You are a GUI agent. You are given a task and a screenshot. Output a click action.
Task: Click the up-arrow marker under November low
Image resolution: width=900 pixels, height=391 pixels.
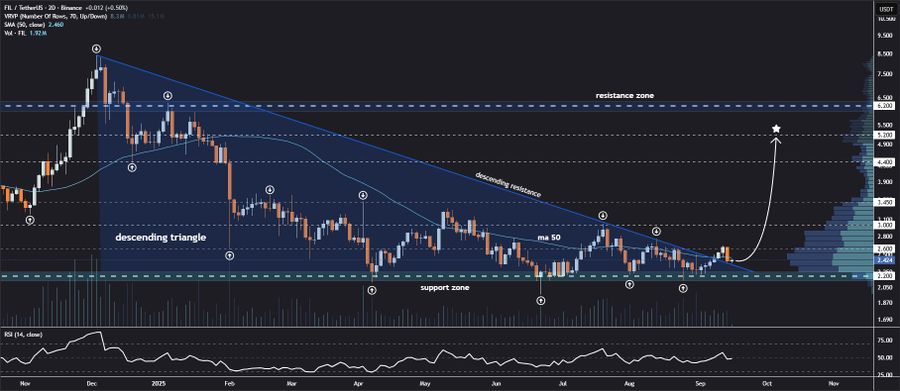[x=30, y=220]
